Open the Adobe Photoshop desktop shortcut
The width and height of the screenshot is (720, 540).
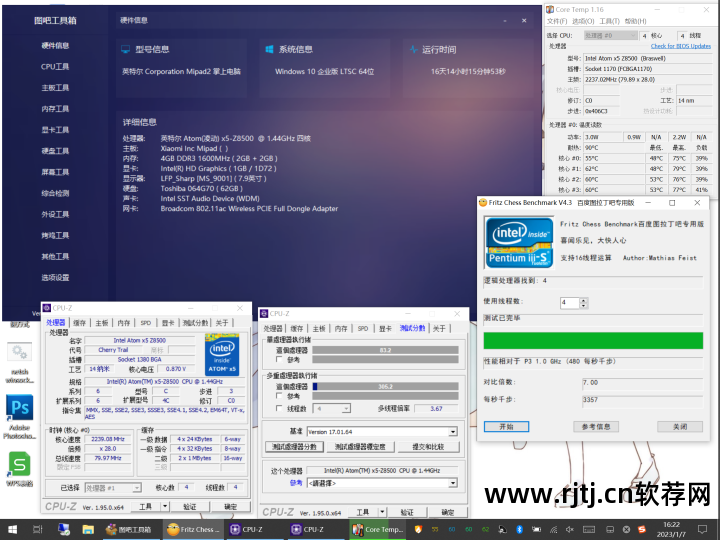coord(20,416)
